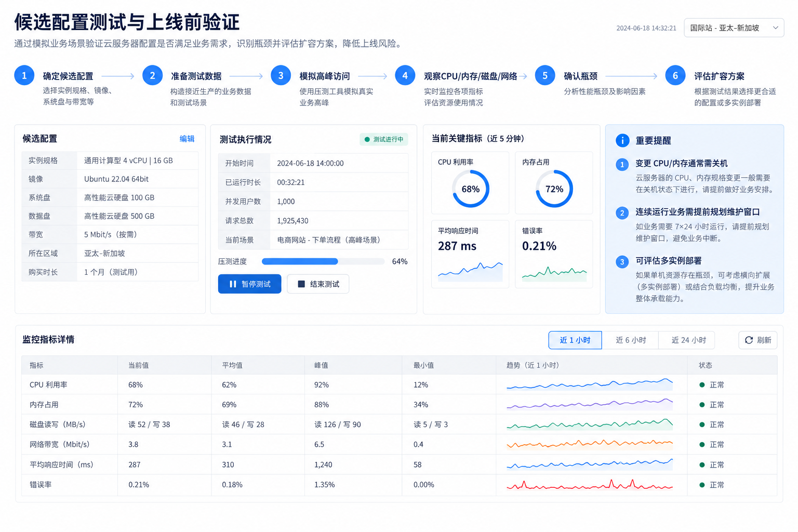Click step 3 circle 模拟高峰访问
The height and width of the screenshot is (532, 798).
[281, 75]
